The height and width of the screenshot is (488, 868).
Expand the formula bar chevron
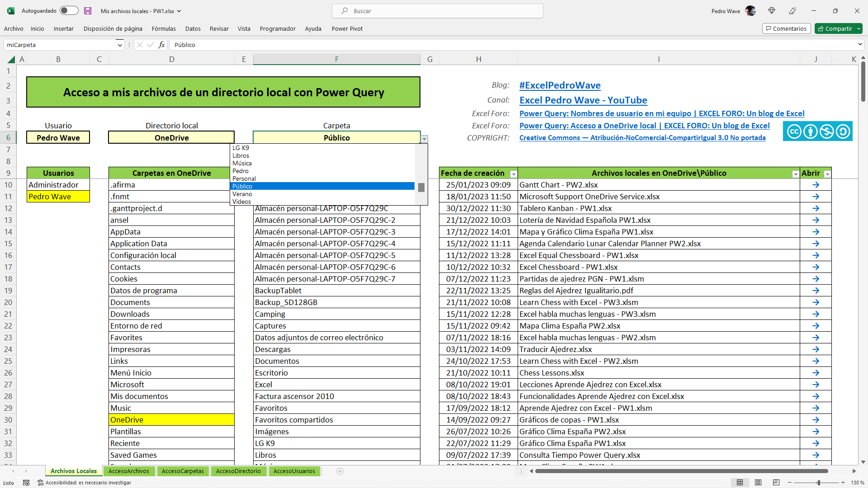859,44
